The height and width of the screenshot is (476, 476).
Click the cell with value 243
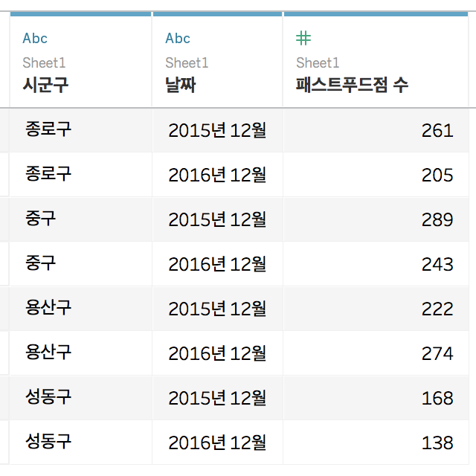[x=376, y=264]
